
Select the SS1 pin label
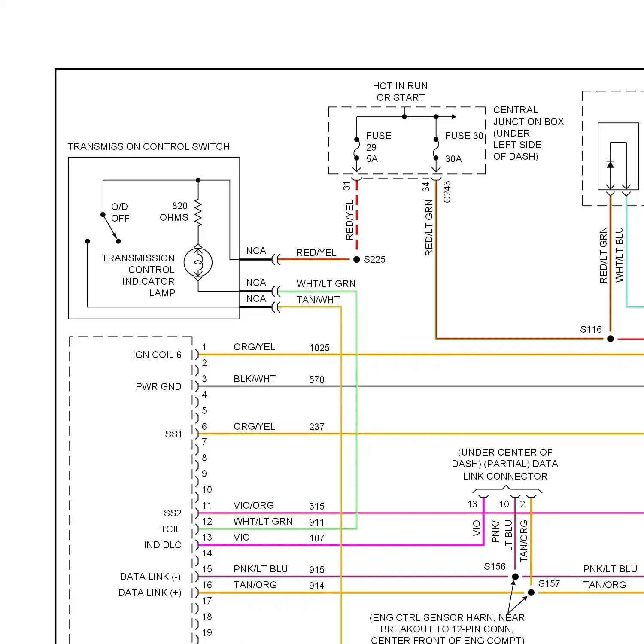(x=173, y=434)
